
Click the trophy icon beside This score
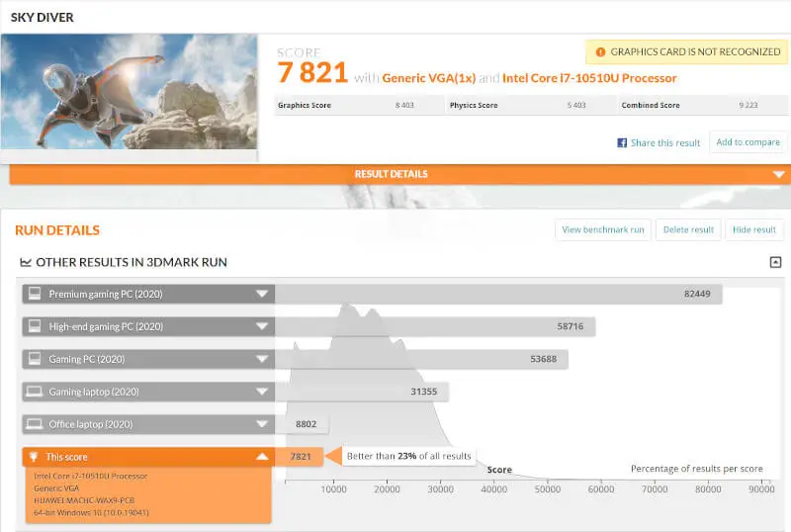coord(35,457)
